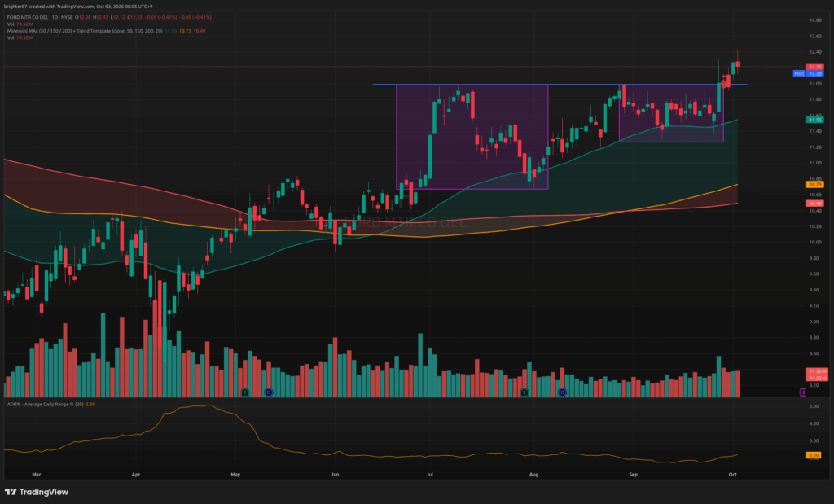This screenshot has height=504, width=834.
Task: Click the May dividend marker icon
Action: coord(268,392)
